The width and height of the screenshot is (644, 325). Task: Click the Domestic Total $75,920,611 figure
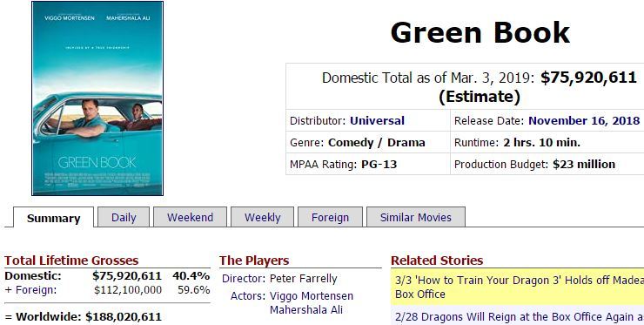[588, 78]
